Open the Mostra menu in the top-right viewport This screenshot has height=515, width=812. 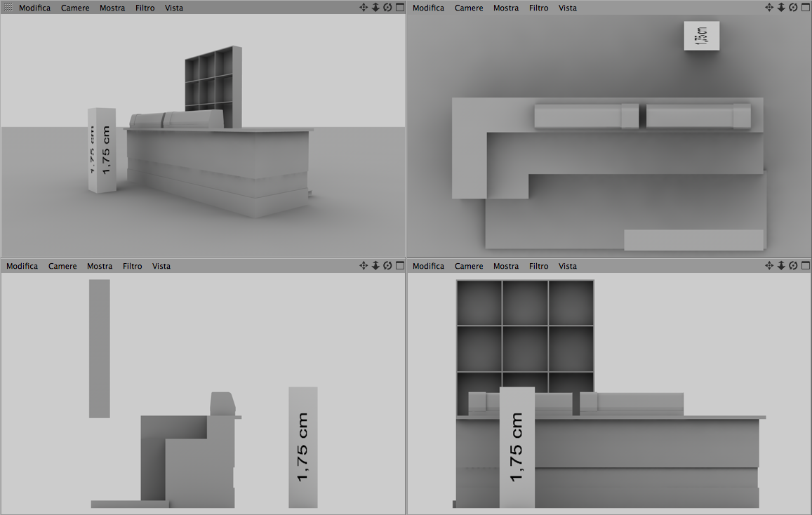506,8
